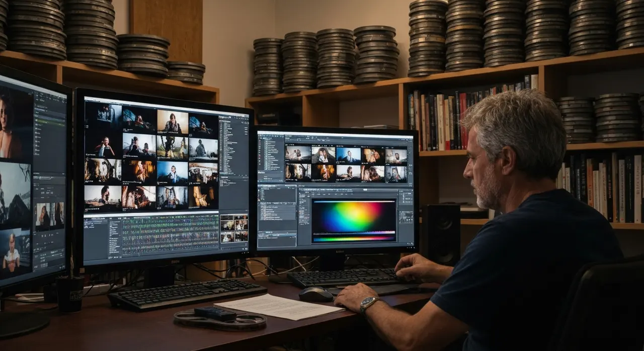Pick the beige-background standing figure clip, center monitor
The width and height of the screenshot is (644, 351).
172,122
